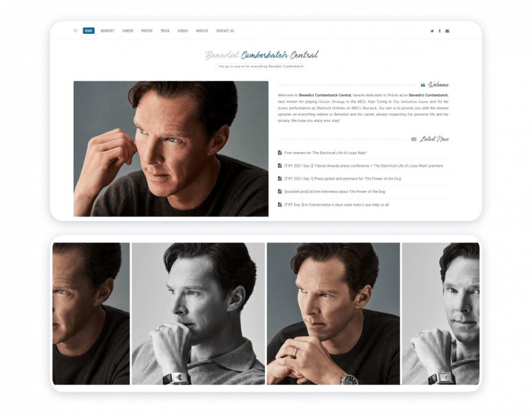Image resolution: width=532 pixels, height=413 pixels.
Task: Click the cropped black-and-white photo at right edge
Action: coord(440,314)
